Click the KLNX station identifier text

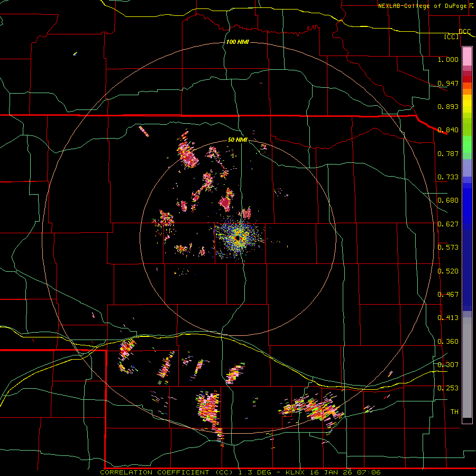click(296, 472)
